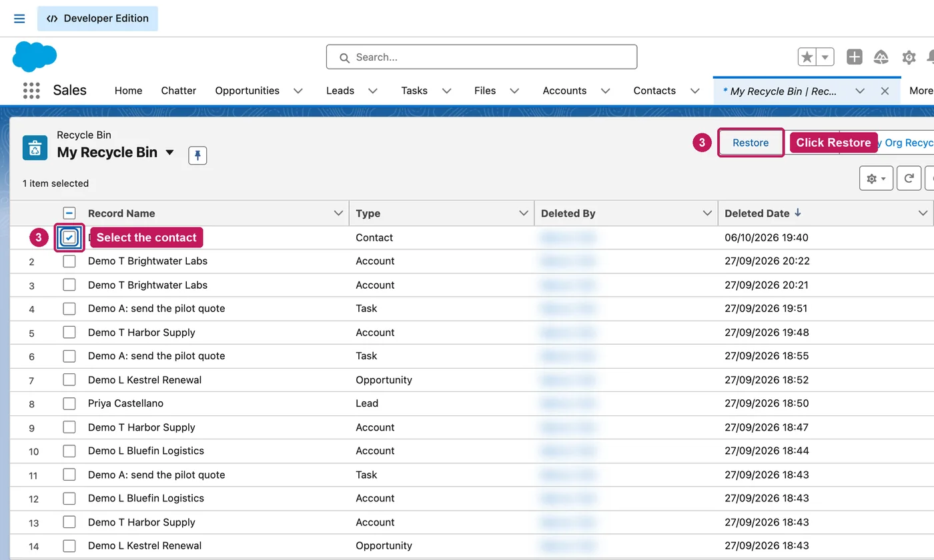Click the 06/10/2026 19:40 deleted date

[x=767, y=237]
